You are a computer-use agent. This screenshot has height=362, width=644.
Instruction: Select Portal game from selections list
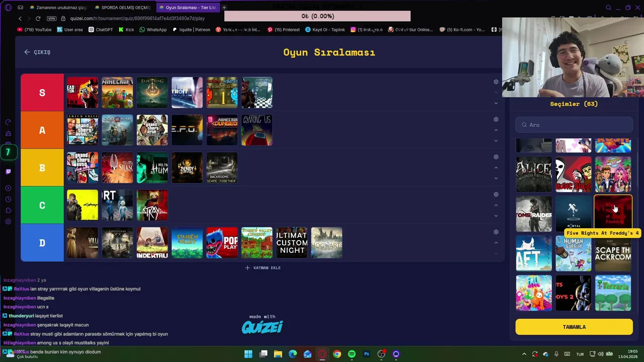tap(574, 214)
